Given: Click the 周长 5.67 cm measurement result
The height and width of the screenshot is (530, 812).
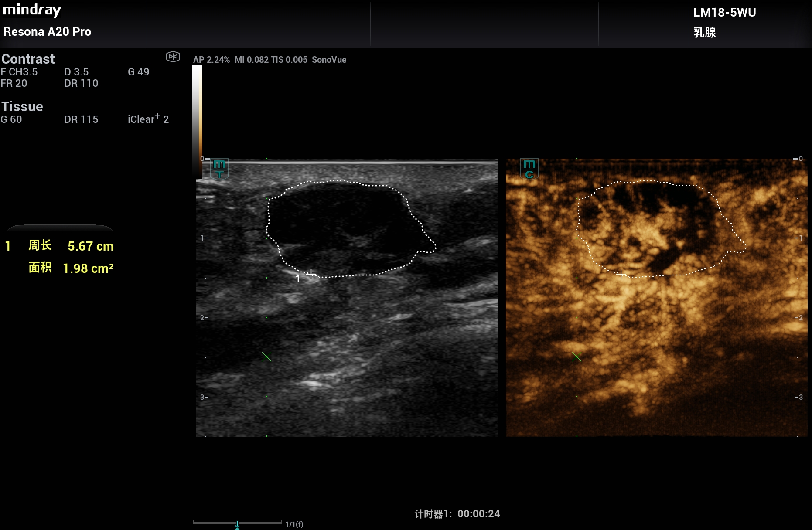Looking at the screenshot, I should (x=71, y=246).
